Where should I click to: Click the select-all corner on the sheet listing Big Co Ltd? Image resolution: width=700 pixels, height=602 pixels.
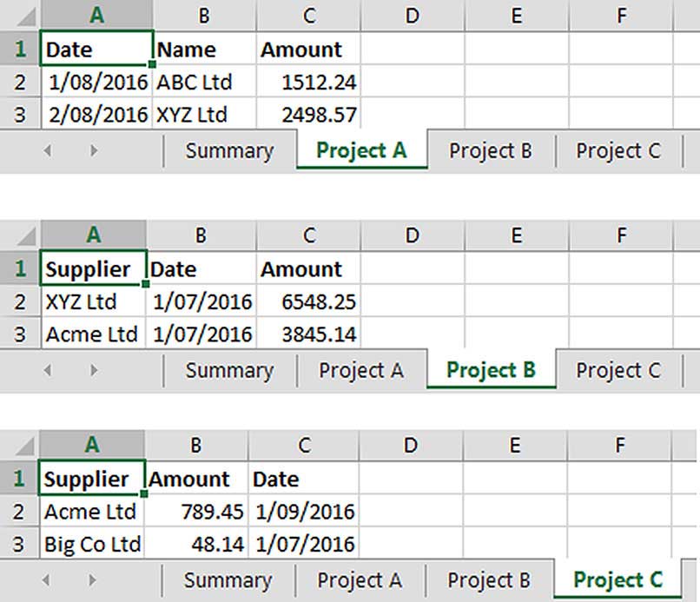click(x=19, y=446)
